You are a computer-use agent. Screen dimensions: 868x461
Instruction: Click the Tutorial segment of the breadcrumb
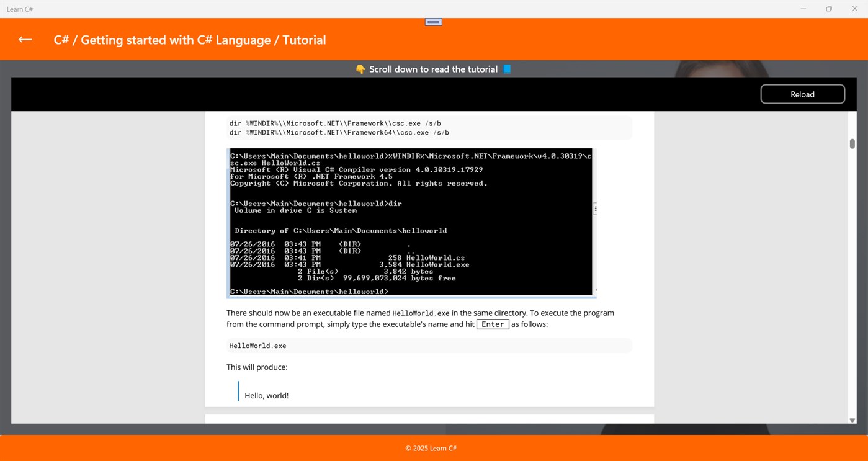(x=305, y=39)
